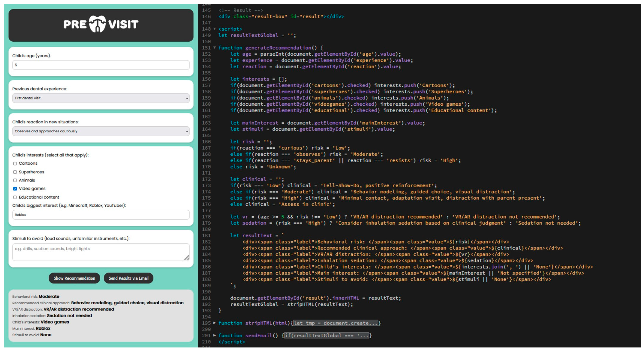This screenshot has height=350, width=644.
Task: Click the Child's age (years) label
Action: tap(32, 56)
